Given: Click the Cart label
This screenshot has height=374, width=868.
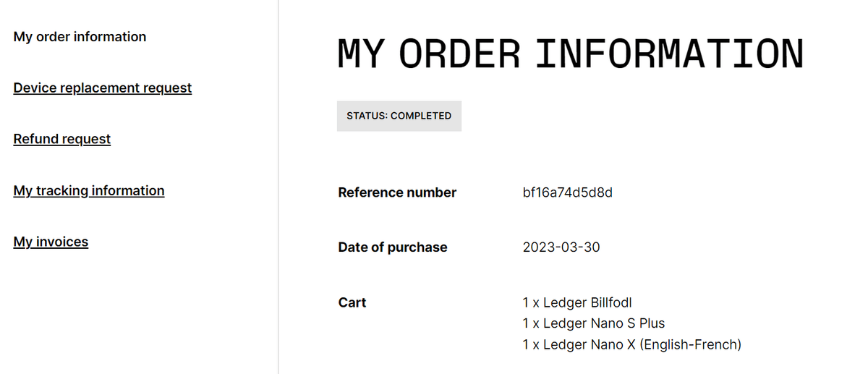Looking at the screenshot, I should (352, 302).
